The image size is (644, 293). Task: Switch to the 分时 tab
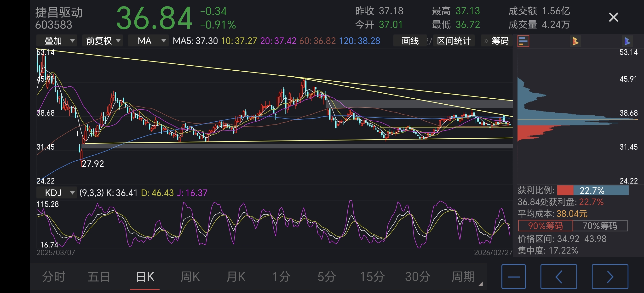(x=53, y=276)
